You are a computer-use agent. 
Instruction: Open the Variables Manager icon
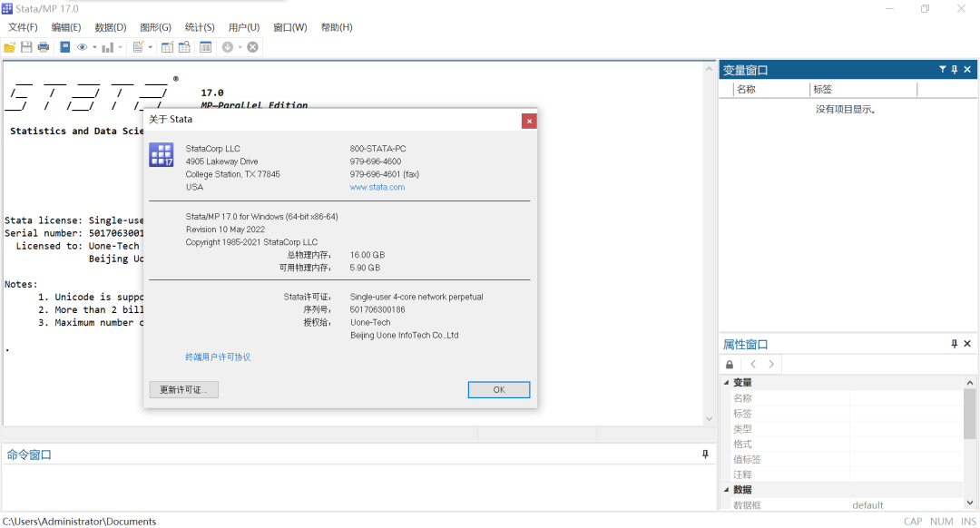click(x=205, y=47)
